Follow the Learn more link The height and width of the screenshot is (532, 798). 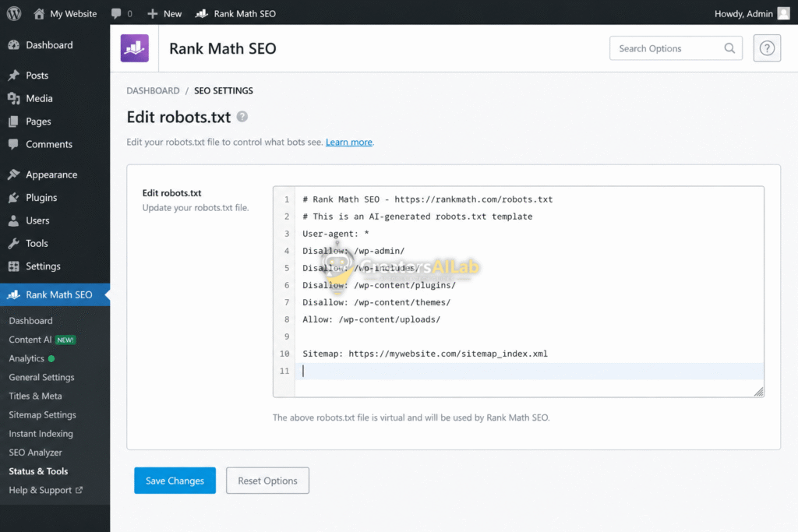[348, 142]
